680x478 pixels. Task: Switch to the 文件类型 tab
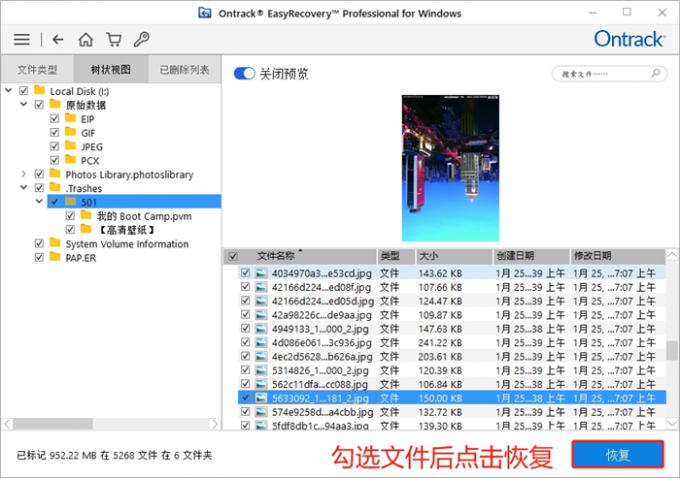click(37, 69)
